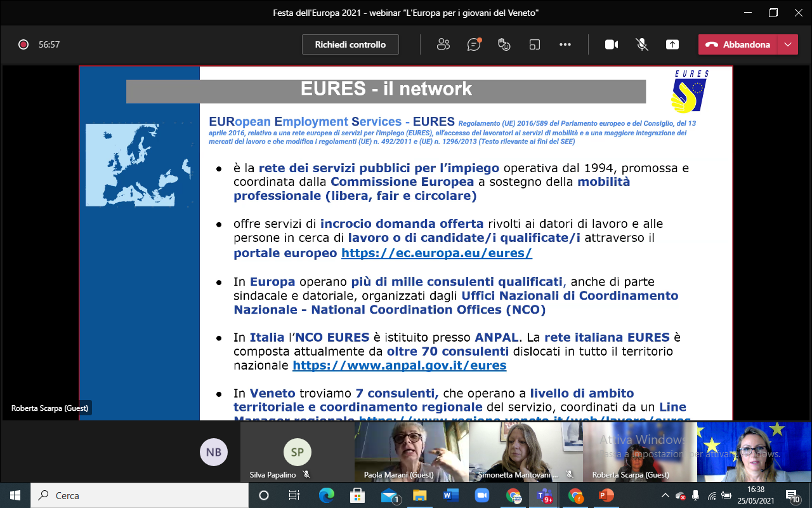Click the slide title 'EURES - il network'

click(386, 90)
